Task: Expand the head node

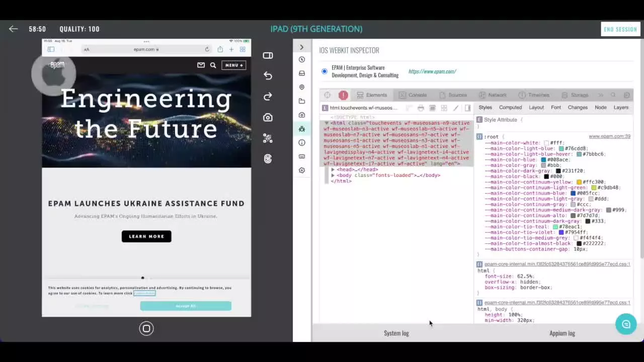Action: [333, 170]
